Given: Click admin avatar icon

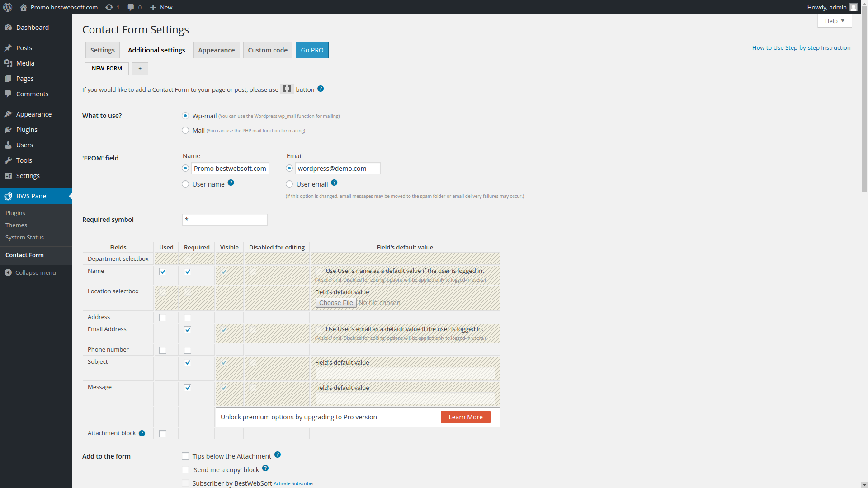Looking at the screenshot, I should click(x=854, y=7).
